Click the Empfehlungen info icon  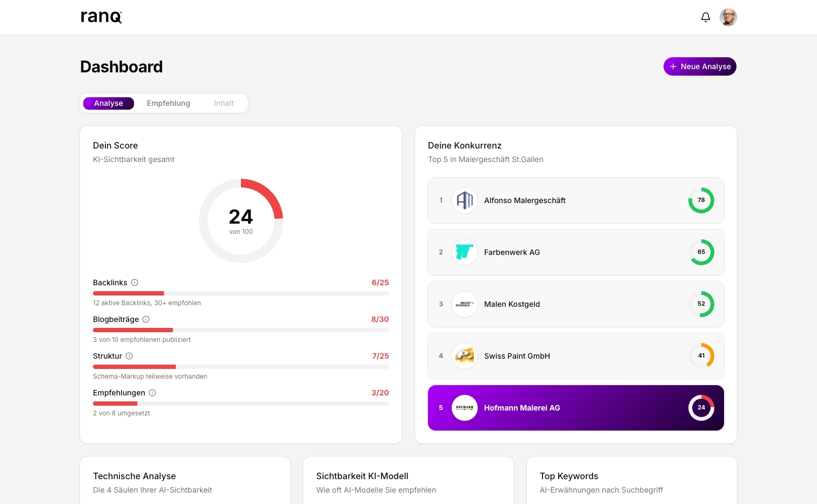[x=152, y=393]
